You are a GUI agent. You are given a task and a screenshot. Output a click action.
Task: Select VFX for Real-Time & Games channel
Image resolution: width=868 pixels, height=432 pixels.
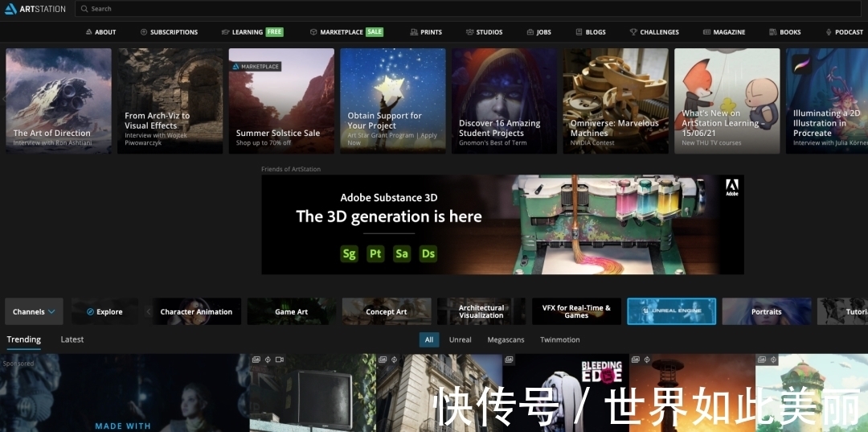pos(576,311)
